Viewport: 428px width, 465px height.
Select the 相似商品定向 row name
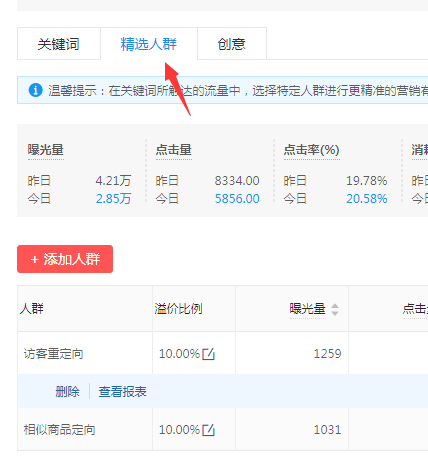59,430
